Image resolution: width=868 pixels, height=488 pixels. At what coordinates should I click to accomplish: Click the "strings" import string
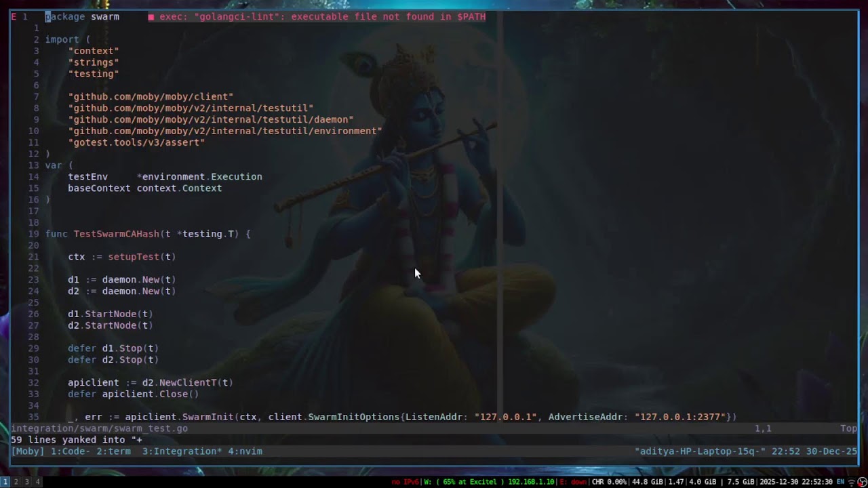pyautogui.click(x=94, y=63)
